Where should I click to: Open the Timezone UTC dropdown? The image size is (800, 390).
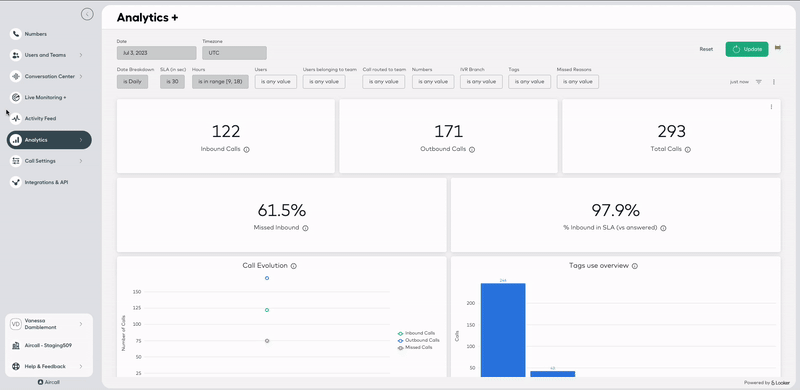[x=234, y=53]
